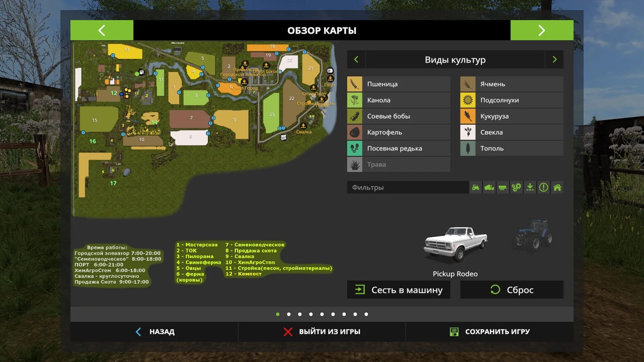
Task: Go to next category right of Виды культур
Action: (x=554, y=60)
